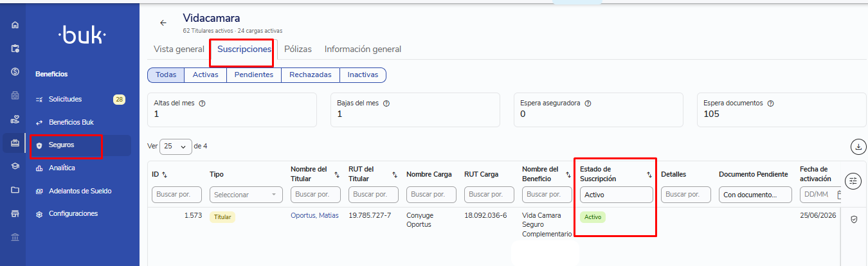Click the download icon above the table
Viewport: 868px width, 266px height.
[x=858, y=146]
